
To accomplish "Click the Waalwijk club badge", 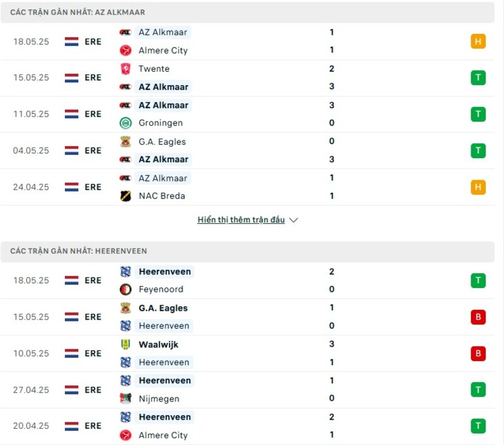I will click(126, 345).
